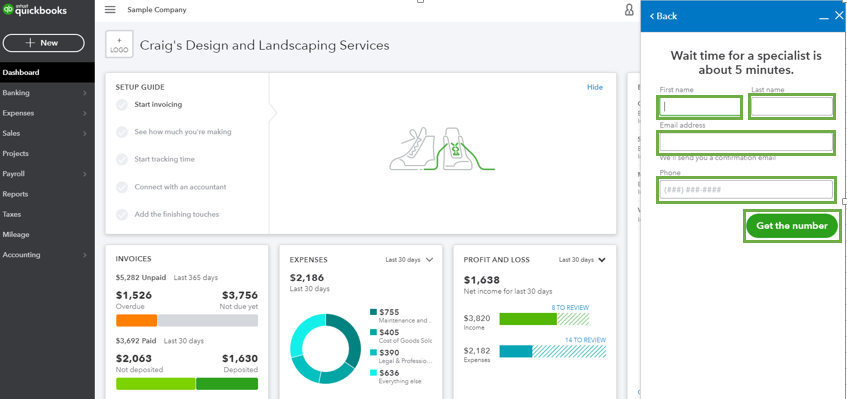Select Connect with an accountant step
This screenshot has width=847, height=399.
180,187
